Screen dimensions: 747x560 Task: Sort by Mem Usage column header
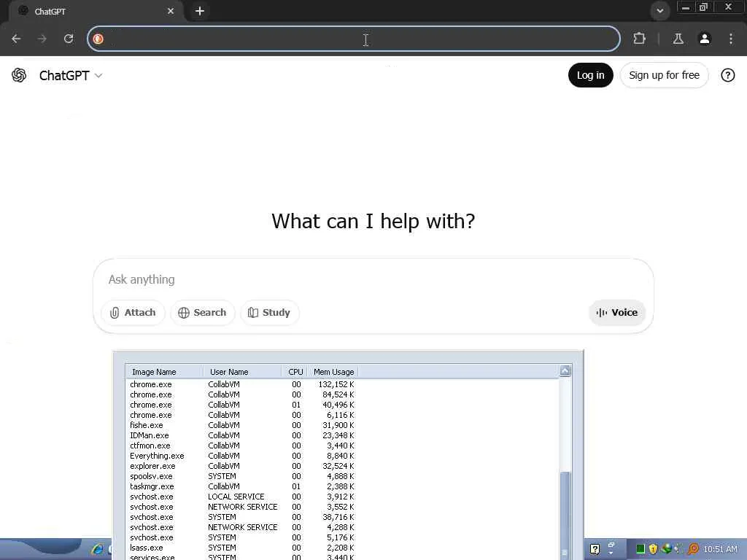[x=333, y=372]
